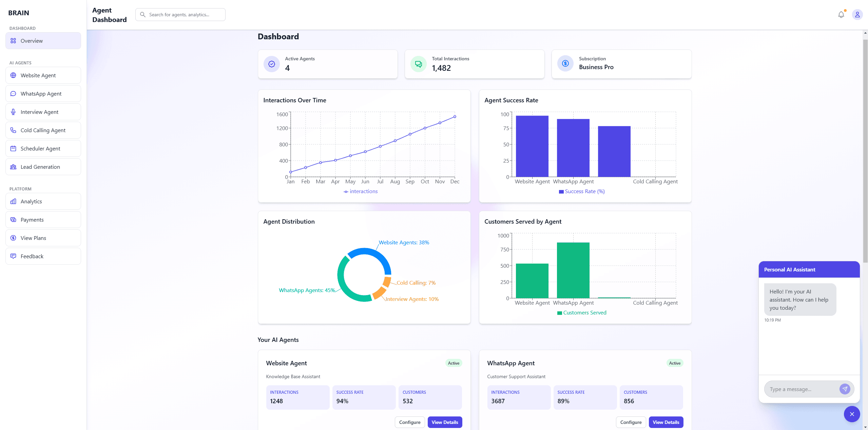Open Lead Generation in the sidebar
The height and width of the screenshot is (430, 868).
(x=43, y=167)
